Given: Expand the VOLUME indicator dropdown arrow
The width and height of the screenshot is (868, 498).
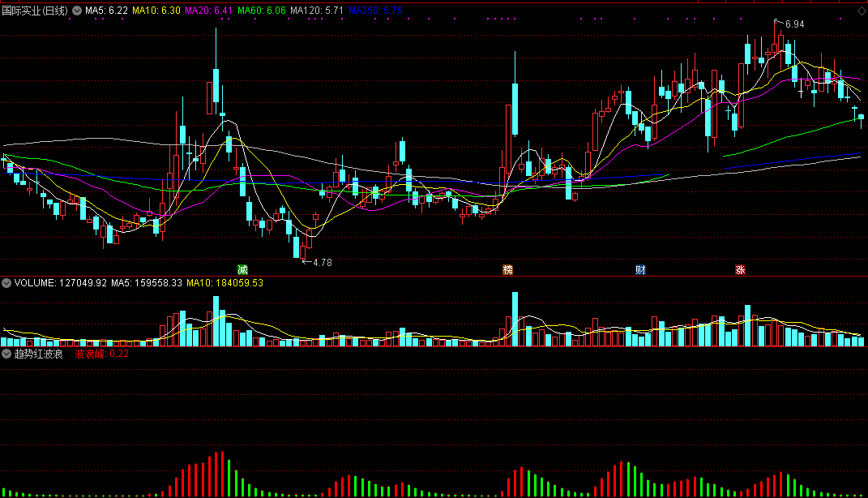Looking at the screenshot, I should click(x=6, y=283).
